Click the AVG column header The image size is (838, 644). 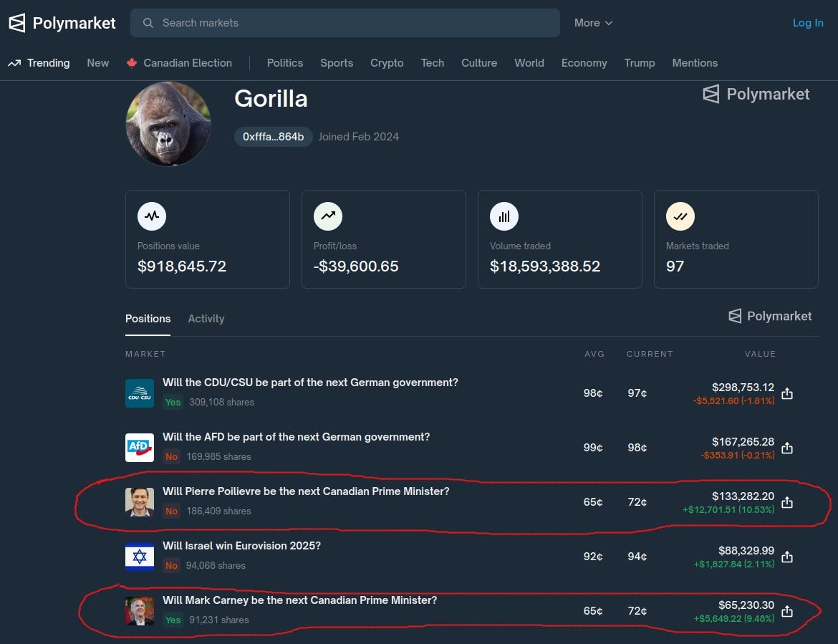point(594,354)
